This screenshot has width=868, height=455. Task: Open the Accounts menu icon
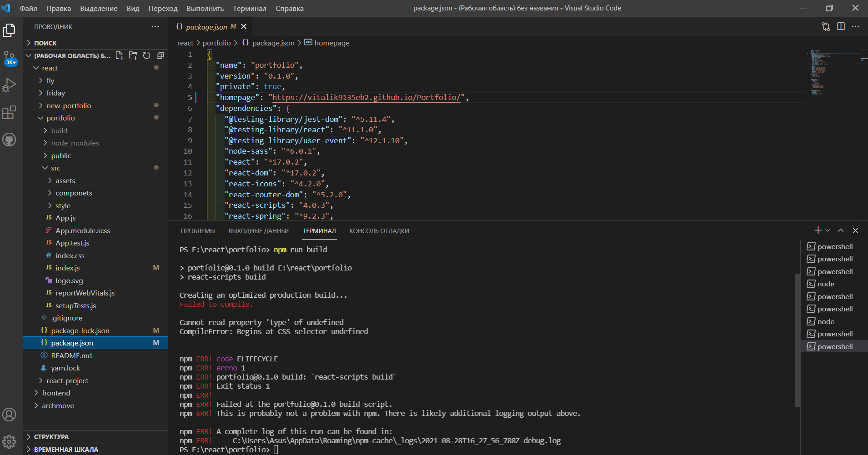[9, 415]
